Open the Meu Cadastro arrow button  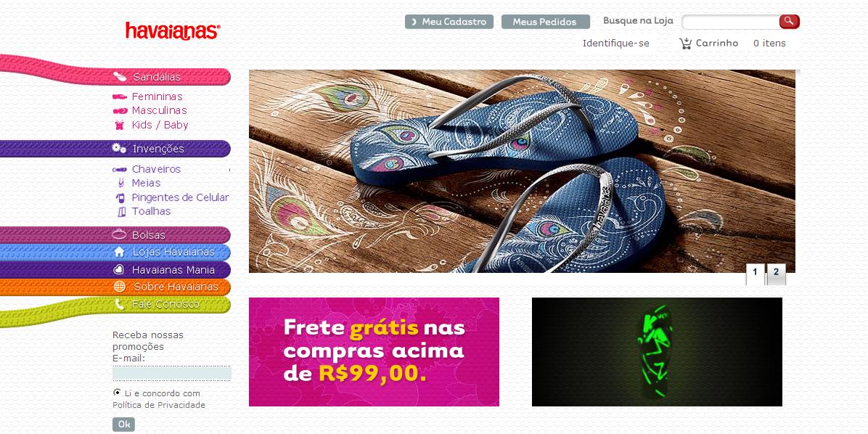coord(449,22)
